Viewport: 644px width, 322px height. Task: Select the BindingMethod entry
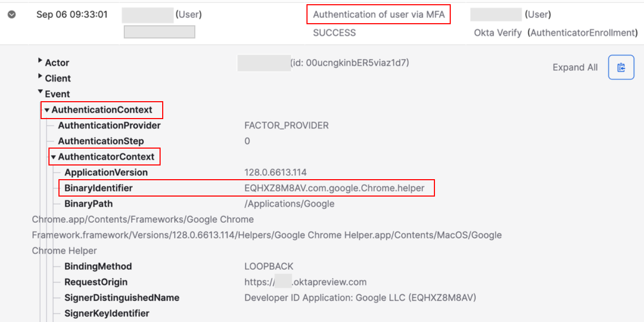pos(98,266)
